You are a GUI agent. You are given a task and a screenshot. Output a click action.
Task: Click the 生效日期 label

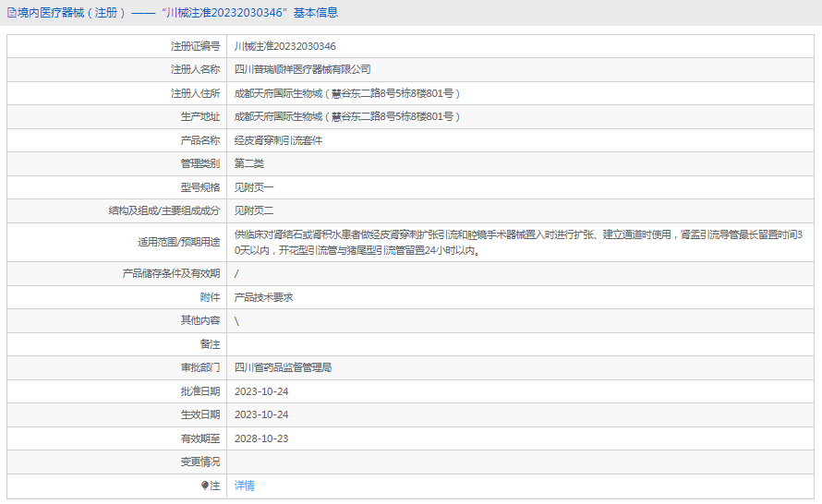(x=200, y=414)
